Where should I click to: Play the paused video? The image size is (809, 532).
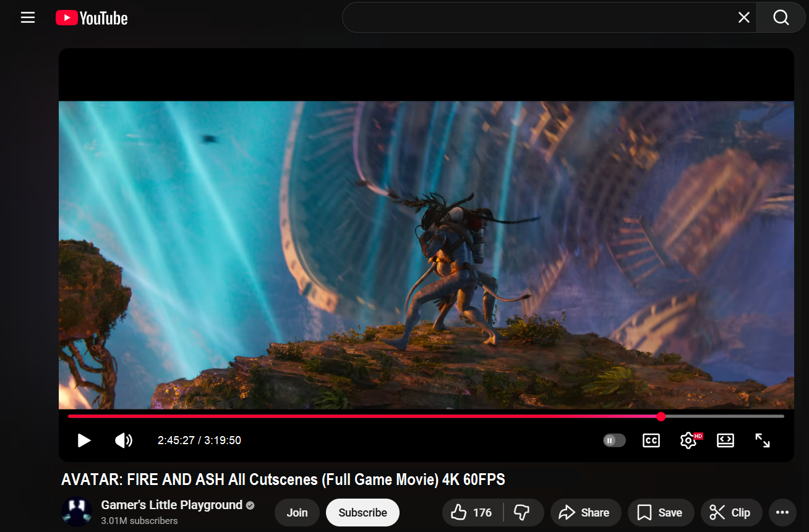point(84,440)
